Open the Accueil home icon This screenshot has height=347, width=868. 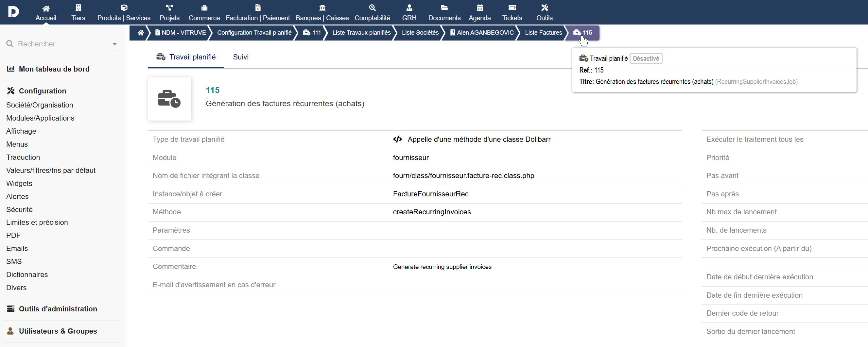[46, 8]
